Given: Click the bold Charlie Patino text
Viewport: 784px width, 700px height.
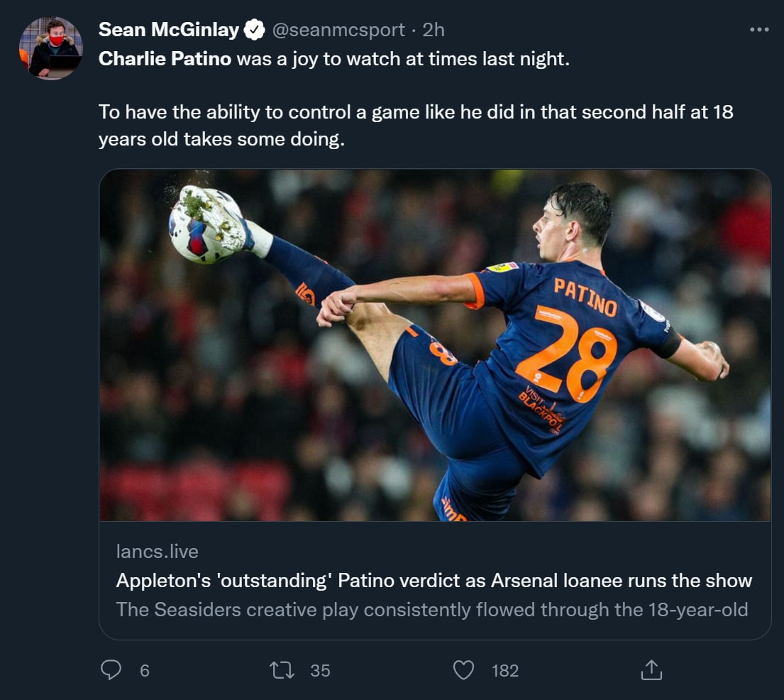Looking at the screenshot, I should click(x=165, y=58).
